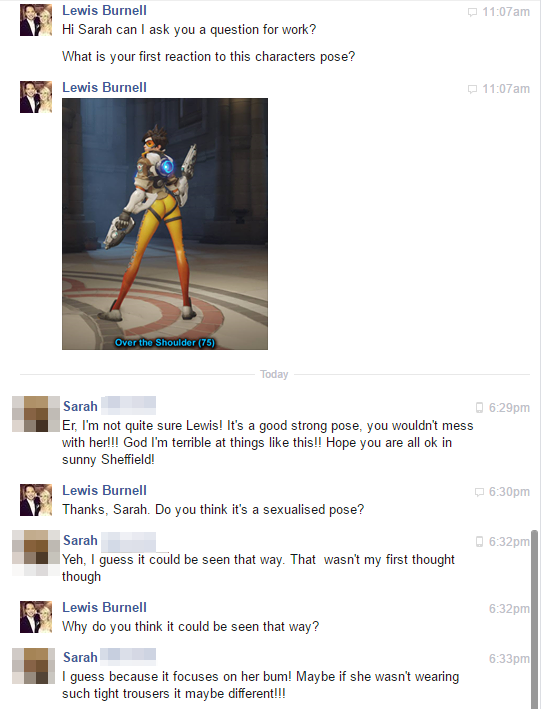541x709 pixels.
Task: Click the Lewis Burnell name link at top
Action: (x=104, y=10)
